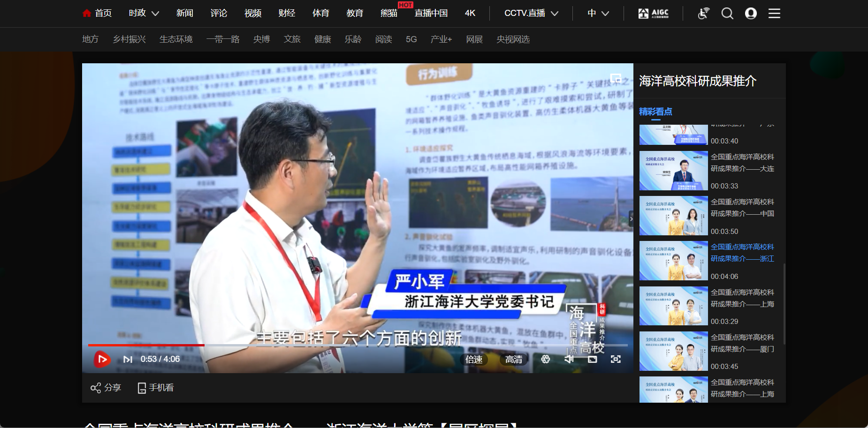The width and height of the screenshot is (868, 428).
Task: Click the 手机看 phone viewing icon
Action: point(155,388)
